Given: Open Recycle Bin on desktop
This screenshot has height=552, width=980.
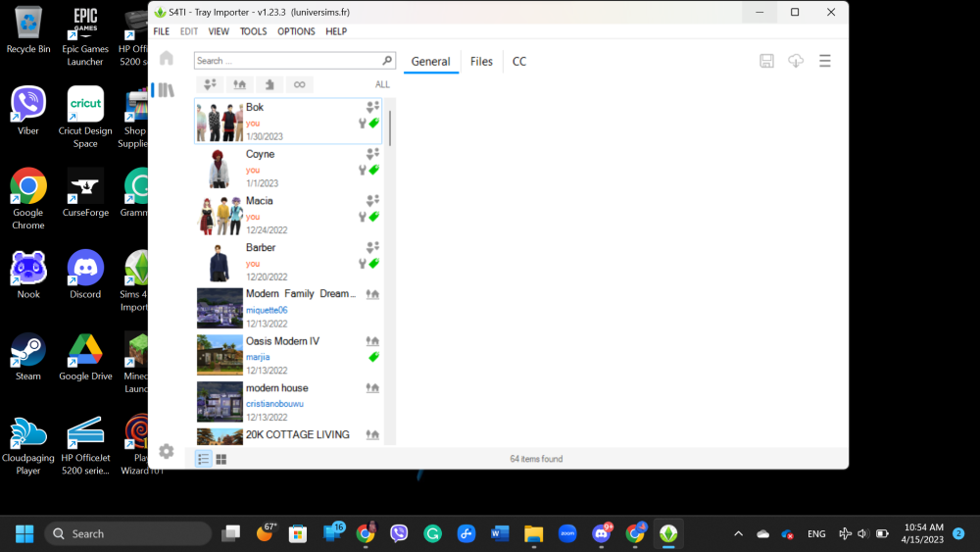Looking at the screenshot, I should 28,29.
